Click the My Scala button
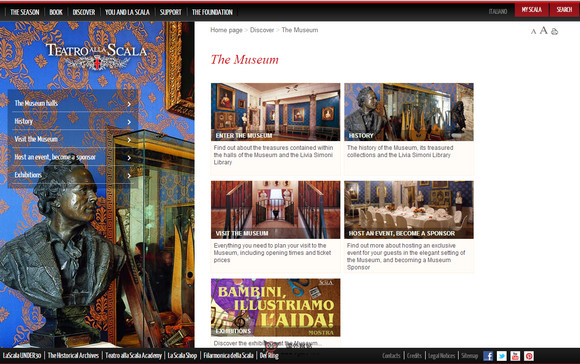This screenshot has height=364, width=580. pos(532,10)
